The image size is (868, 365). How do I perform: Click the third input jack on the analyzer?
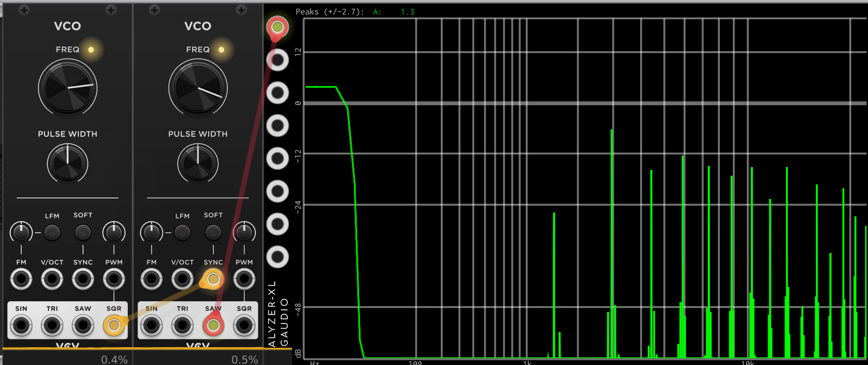(278, 93)
